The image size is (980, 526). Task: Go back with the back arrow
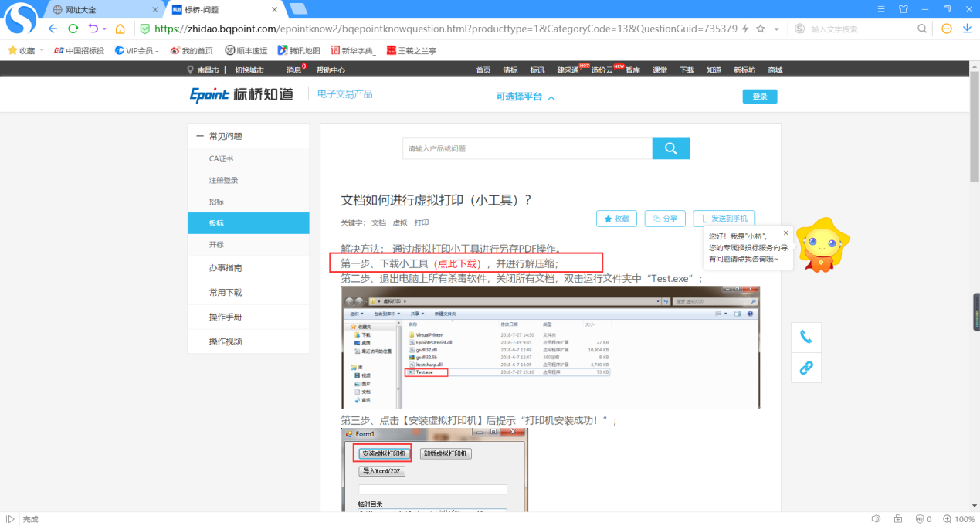click(x=53, y=29)
